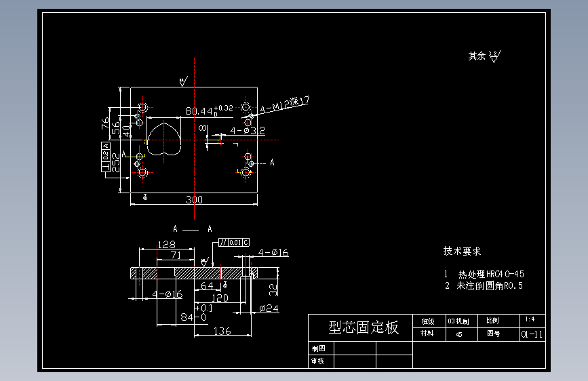Click the +0.1 tolerance text near 84
This screenshot has width=588, height=381.
point(203,308)
